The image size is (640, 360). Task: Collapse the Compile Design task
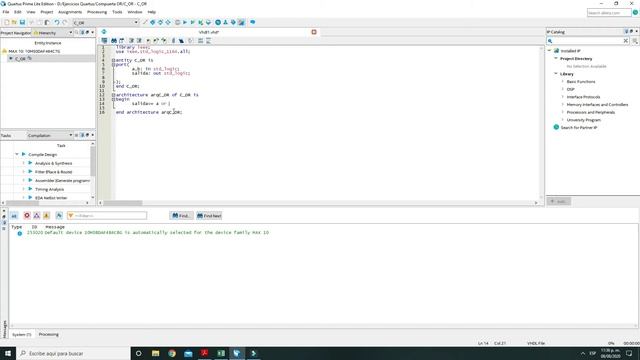click(17, 154)
